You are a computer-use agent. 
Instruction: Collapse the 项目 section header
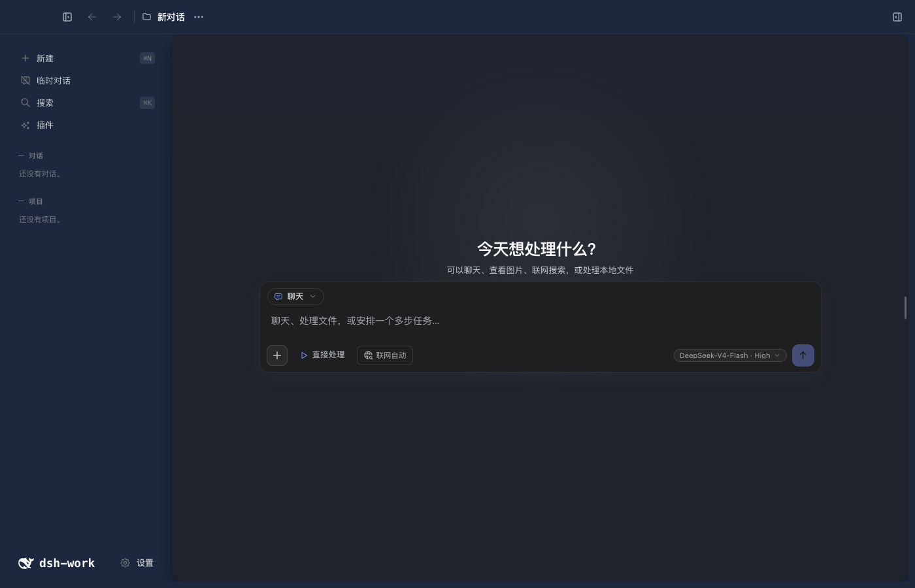pyautogui.click(x=31, y=201)
